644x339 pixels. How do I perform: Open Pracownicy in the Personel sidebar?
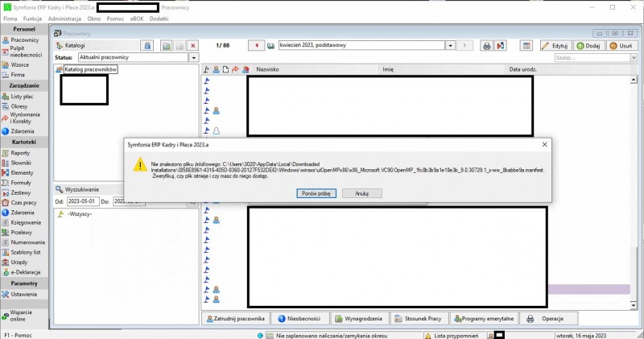21,39
